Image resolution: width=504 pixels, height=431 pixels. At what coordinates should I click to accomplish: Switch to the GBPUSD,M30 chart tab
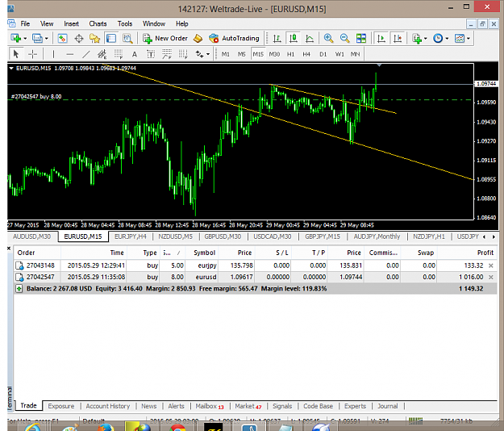(223, 236)
